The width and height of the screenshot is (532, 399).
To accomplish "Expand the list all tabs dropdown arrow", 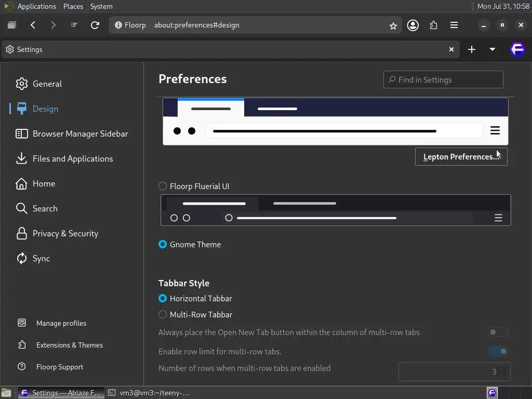I will [x=492, y=49].
